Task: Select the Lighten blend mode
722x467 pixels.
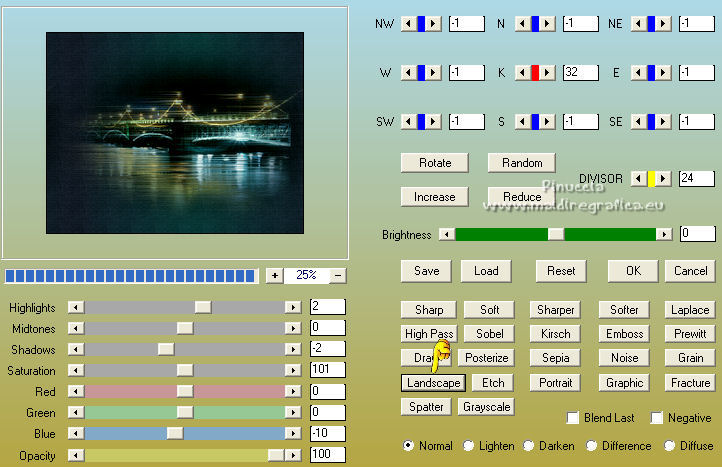Action: 468,446
